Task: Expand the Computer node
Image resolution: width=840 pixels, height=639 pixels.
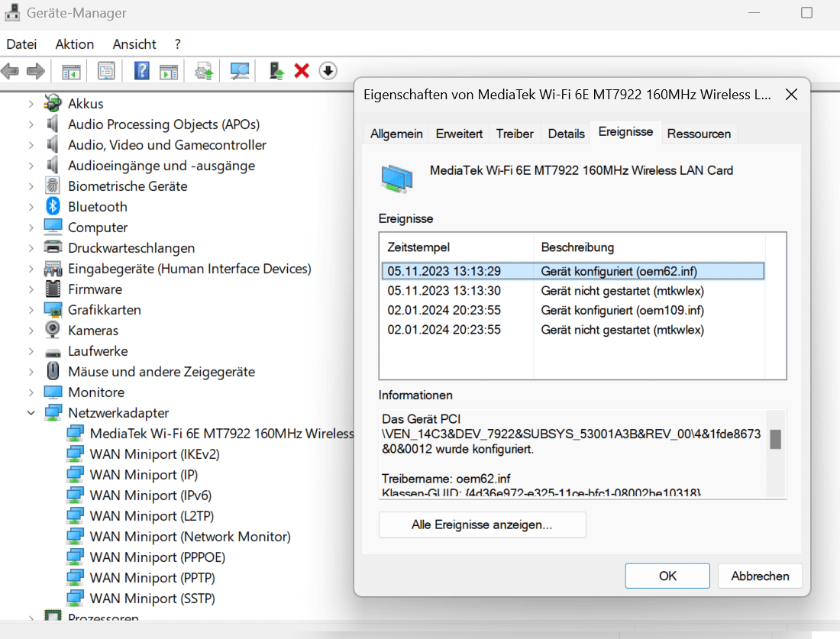Action: tap(31, 227)
